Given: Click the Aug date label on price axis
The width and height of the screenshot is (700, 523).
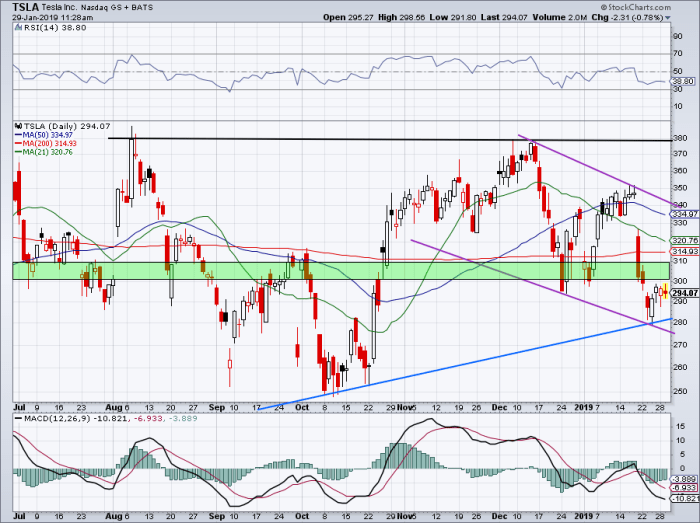Looking at the screenshot, I should click(x=114, y=407).
